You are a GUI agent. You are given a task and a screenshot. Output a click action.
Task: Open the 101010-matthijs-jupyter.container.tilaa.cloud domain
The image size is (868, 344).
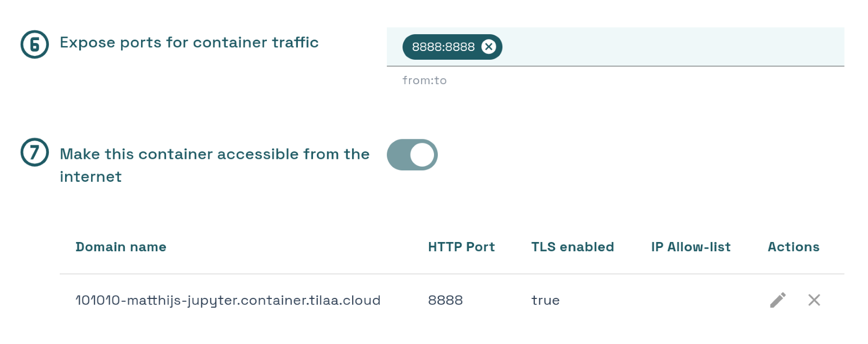pyautogui.click(x=228, y=300)
